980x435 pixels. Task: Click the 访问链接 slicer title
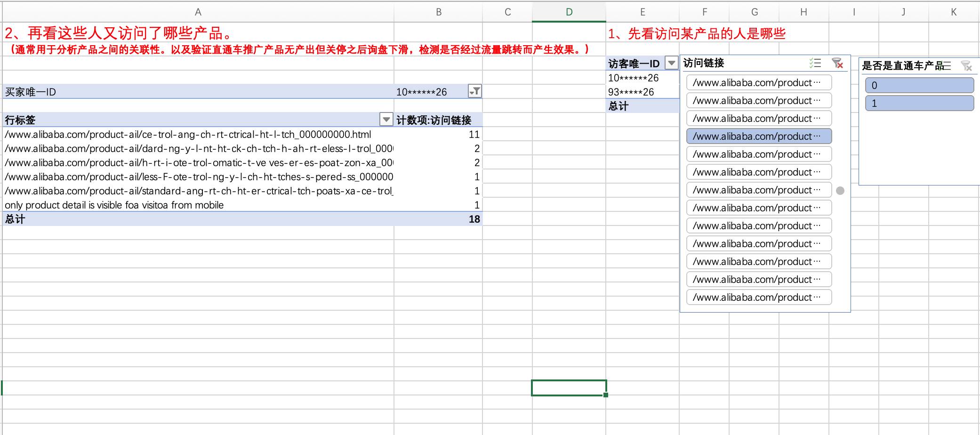pos(703,63)
